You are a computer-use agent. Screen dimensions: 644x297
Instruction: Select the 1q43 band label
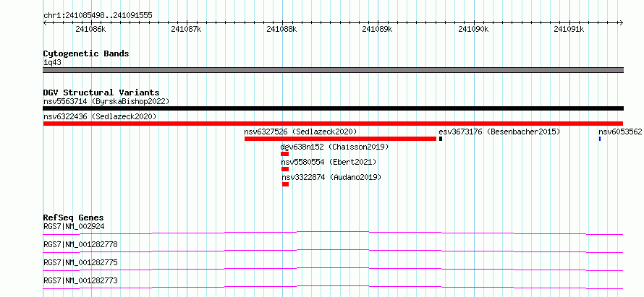tap(52, 63)
